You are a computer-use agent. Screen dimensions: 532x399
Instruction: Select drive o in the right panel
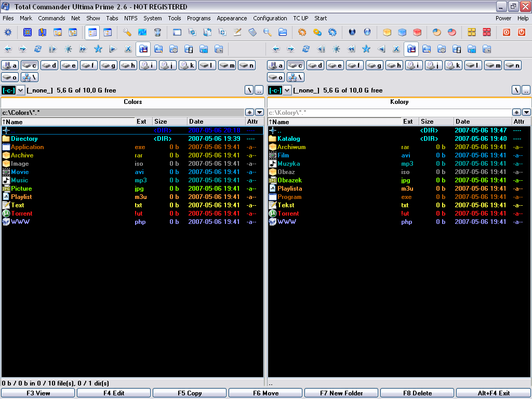click(x=276, y=77)
